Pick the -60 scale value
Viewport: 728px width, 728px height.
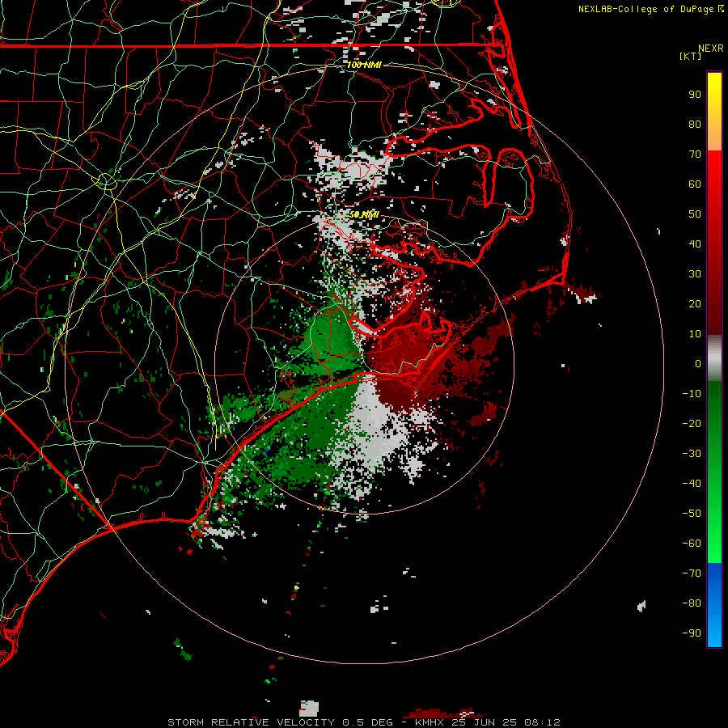(x=692, y=544)
